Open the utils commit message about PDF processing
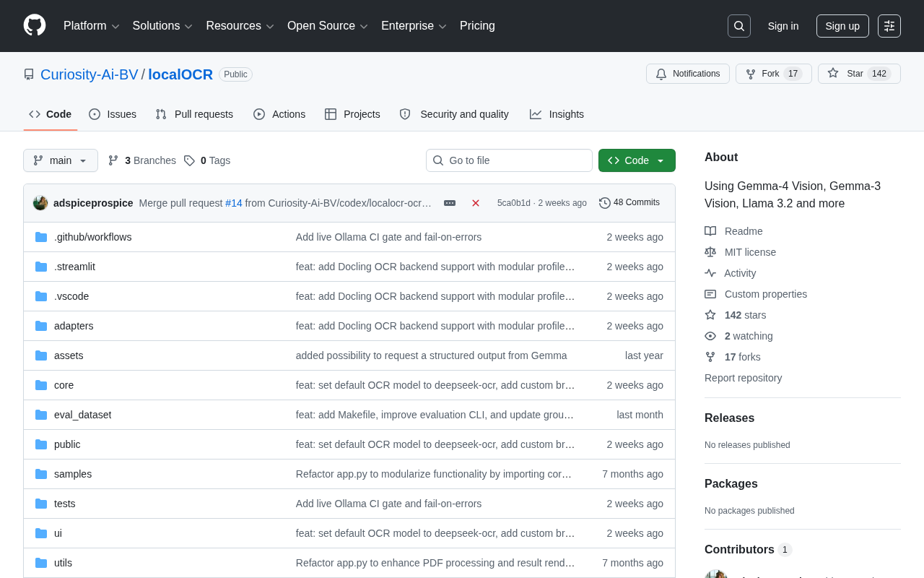 coord(435,563)
